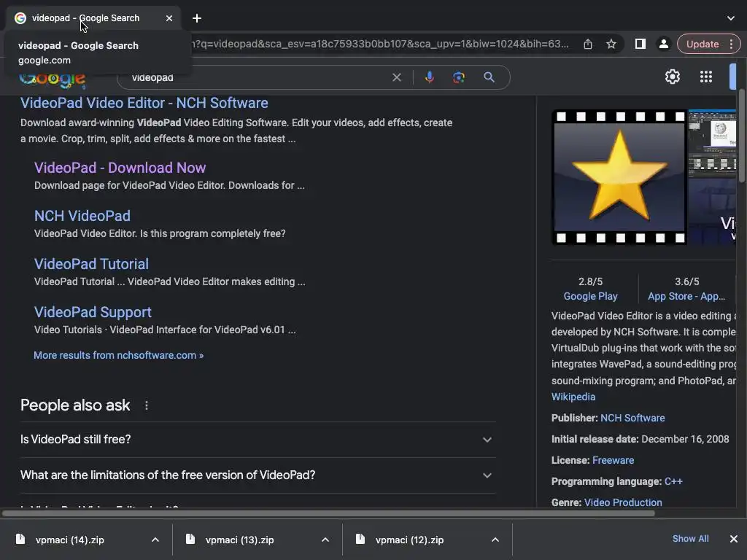Click the Update button
The height and width of the screenshot is (560, 747).
(703, 44)
